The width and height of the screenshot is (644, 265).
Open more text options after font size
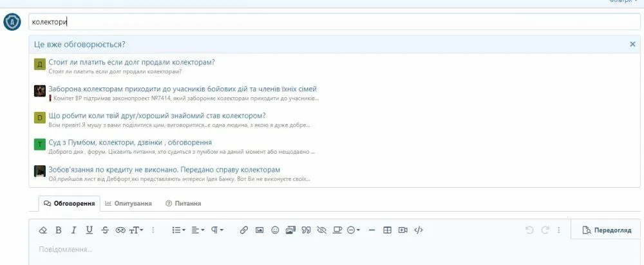153,230
